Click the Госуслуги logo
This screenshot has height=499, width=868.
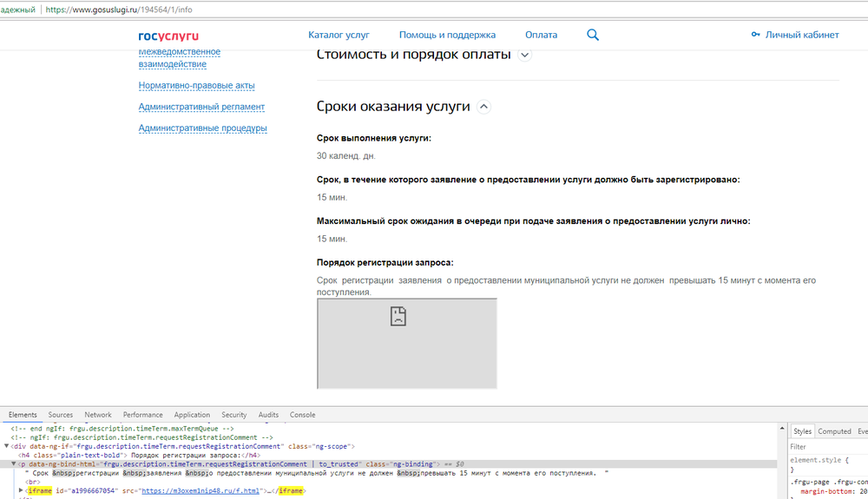168,36
